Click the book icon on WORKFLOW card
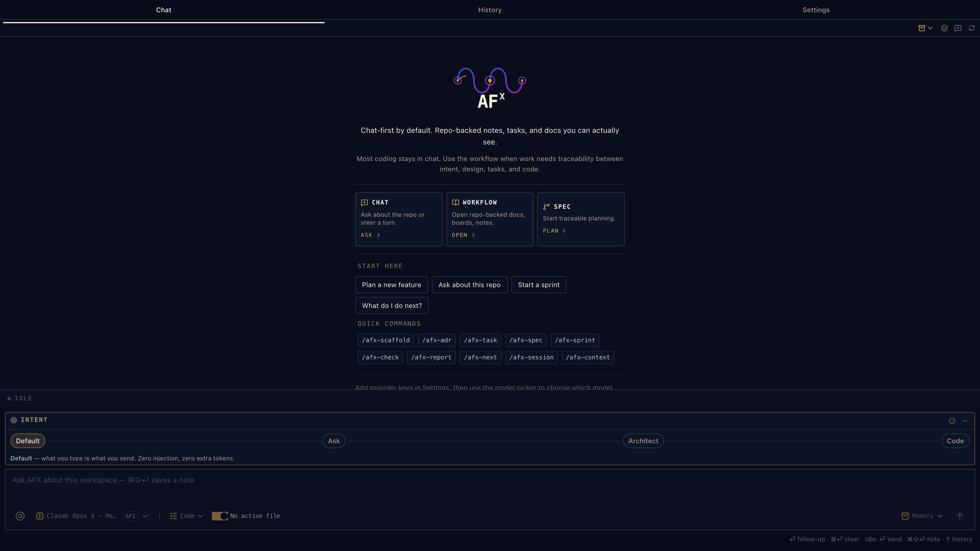The height and width of the screenshot is (551, 980). tap(455, 203)
